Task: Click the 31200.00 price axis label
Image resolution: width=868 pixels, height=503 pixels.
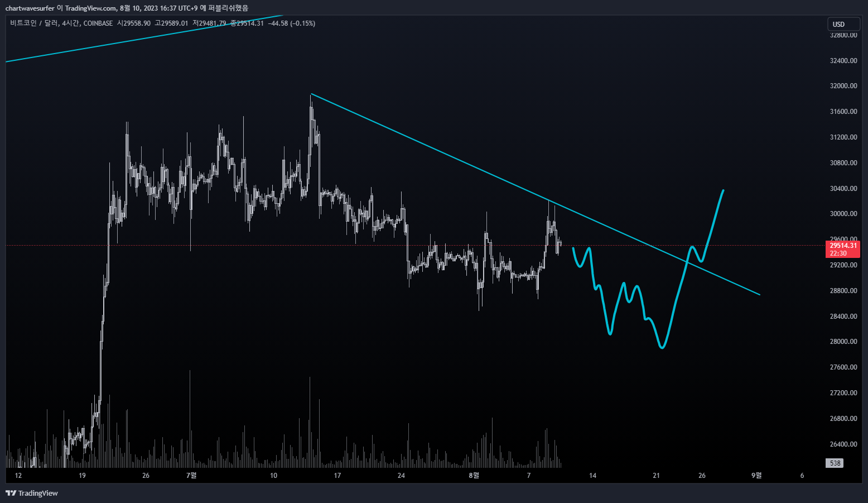Action: [x=843, y=137]
